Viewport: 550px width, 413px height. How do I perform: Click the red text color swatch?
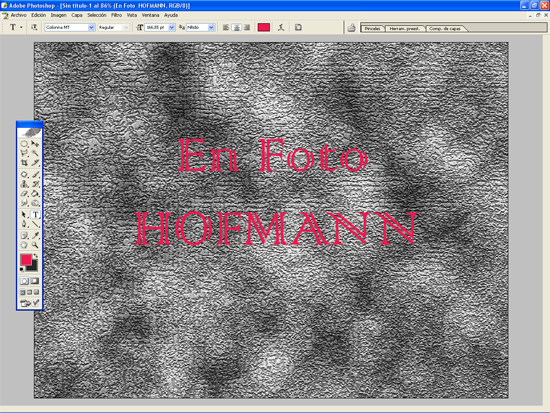tap(264, 27)
